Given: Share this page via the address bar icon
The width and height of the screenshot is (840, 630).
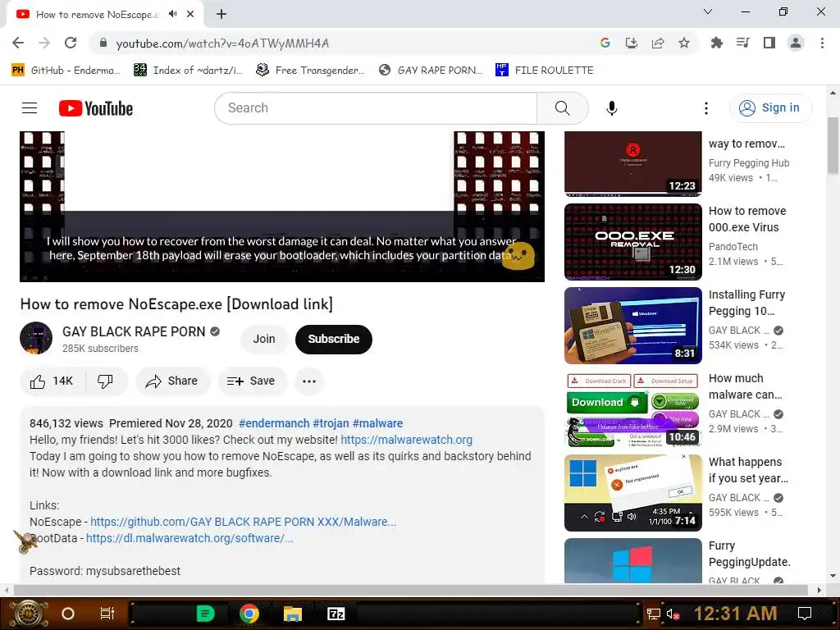Looking at the screenshot, I should point(658,43).
